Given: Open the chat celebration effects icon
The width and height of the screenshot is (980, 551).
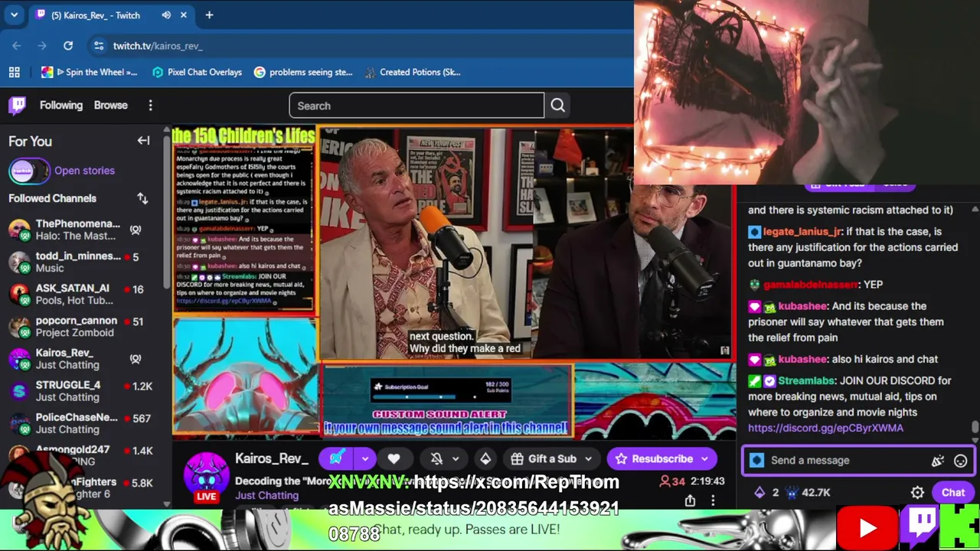Looking at the screenshot, I should 938,461.
